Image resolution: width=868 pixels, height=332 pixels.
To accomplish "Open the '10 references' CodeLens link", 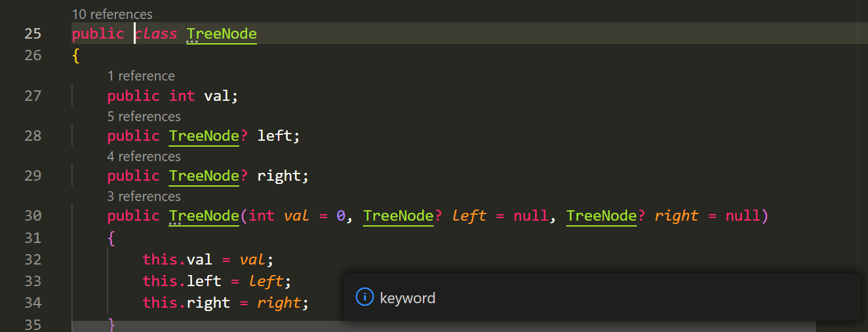I will pos(112,14).
